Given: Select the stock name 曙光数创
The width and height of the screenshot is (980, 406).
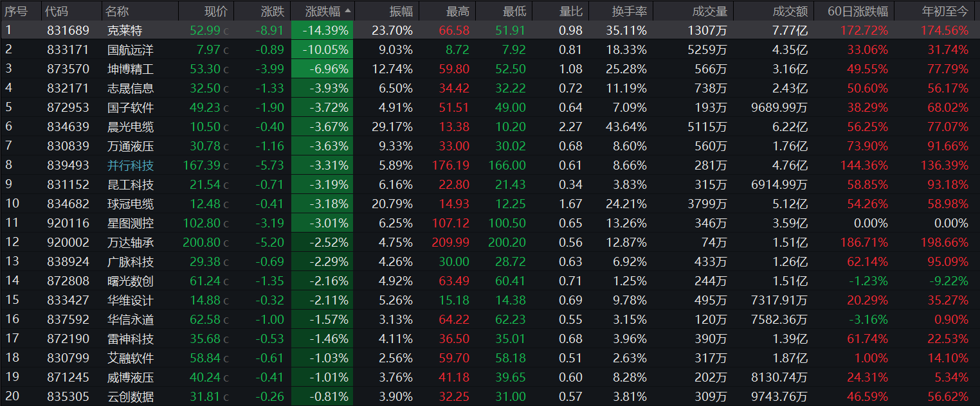Looking at the screenshot, I should click(131, 281).
